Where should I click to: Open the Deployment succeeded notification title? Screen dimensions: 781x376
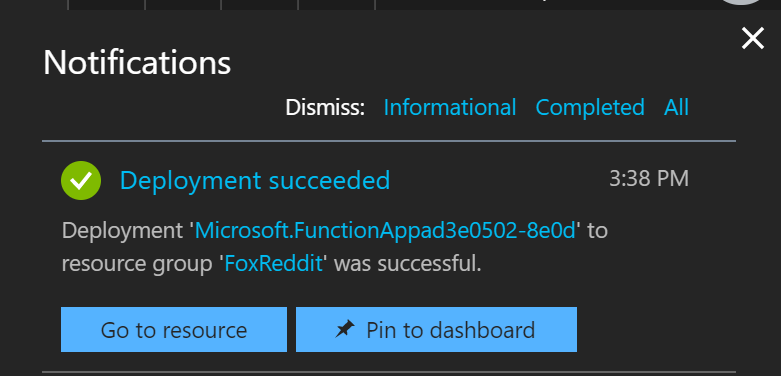pyautogui.click(x=255, y=180)
